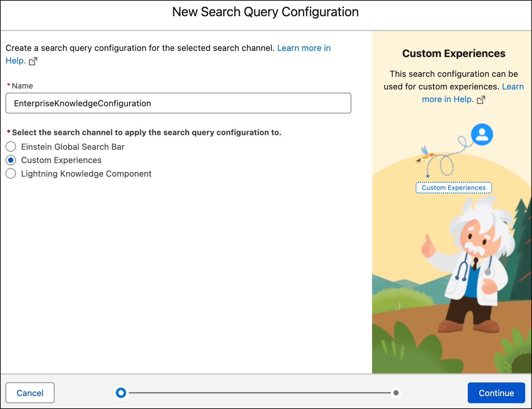Open the Learn more in Help link in the description
The image size is (532, 409).
pyautogui.click(x=304, y=48)
